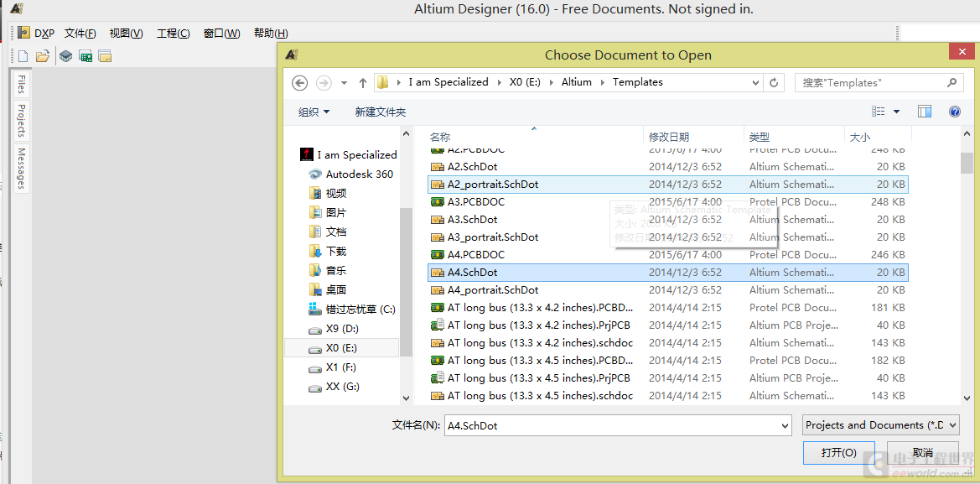Open the 视图(V) menu
This screenshot has width=980, height=484.
click(x=127, y=34)
